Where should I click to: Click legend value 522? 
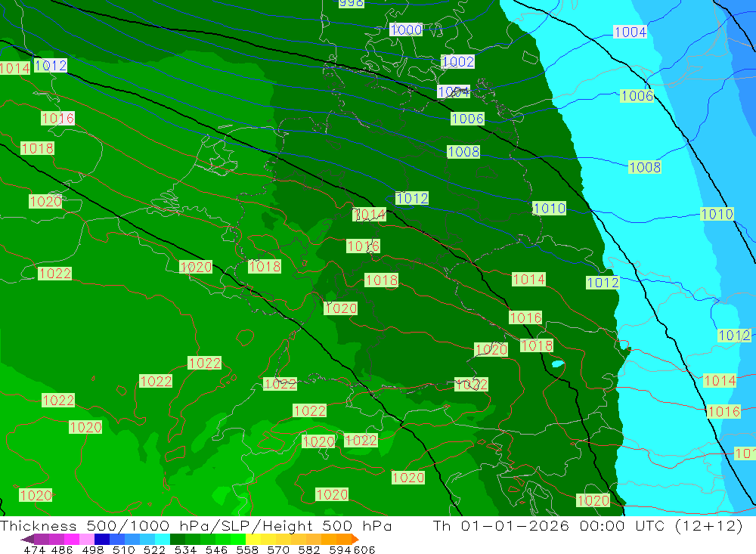coord(155,549)
